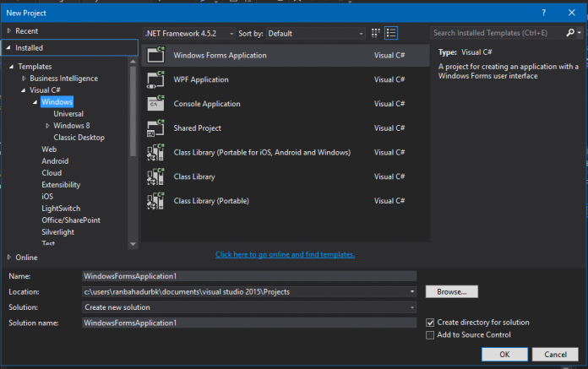Image resolution: width=588 pixels, height=369 pixels.
Task: Expand the Business Intelligence node arrow
Action: (24, 79)
